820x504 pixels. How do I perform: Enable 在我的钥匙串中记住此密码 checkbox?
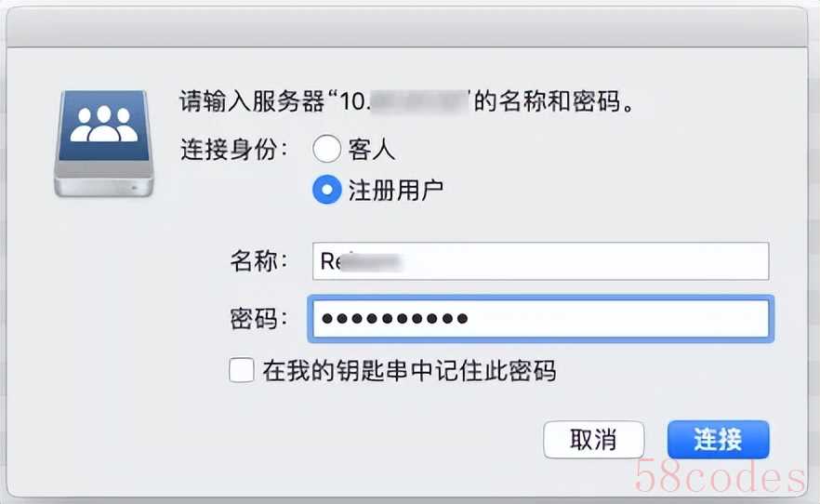coord(242,371)
